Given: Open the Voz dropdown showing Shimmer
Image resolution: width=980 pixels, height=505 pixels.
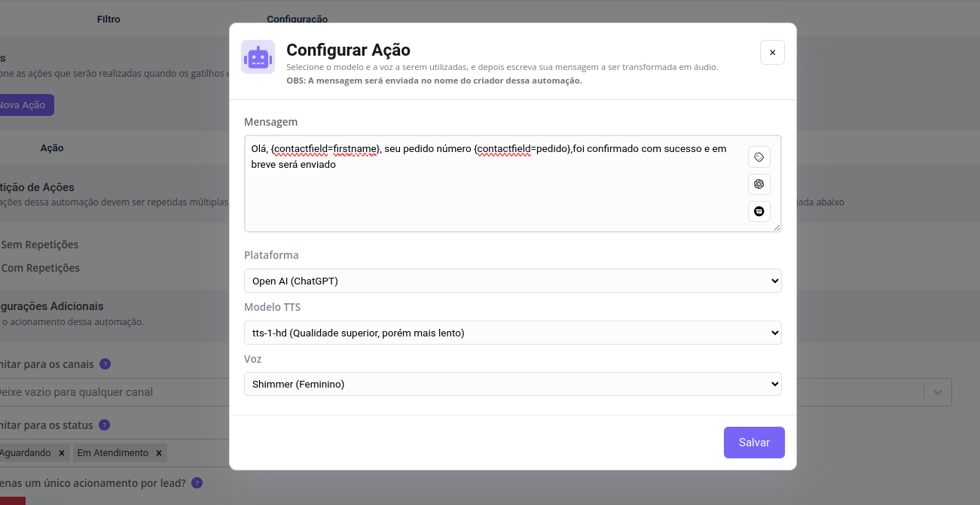Looking at the screenshot, I should pyautogui.click(x=512, y=384).
